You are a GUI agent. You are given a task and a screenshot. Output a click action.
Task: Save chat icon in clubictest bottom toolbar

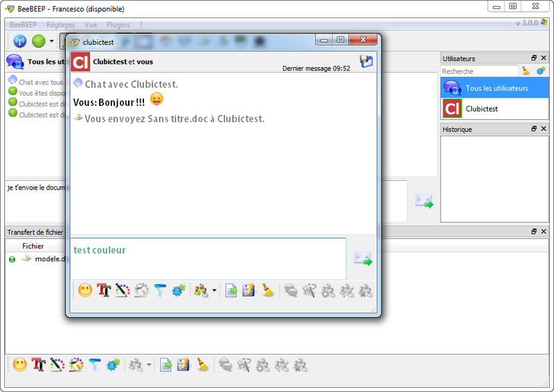pyautogui.click(x=249, y=291)
